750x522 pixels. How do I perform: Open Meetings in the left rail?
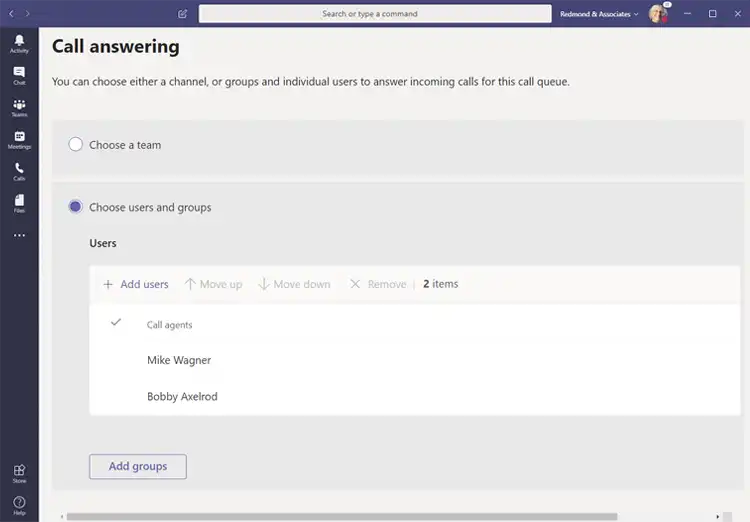coord(19,139)
